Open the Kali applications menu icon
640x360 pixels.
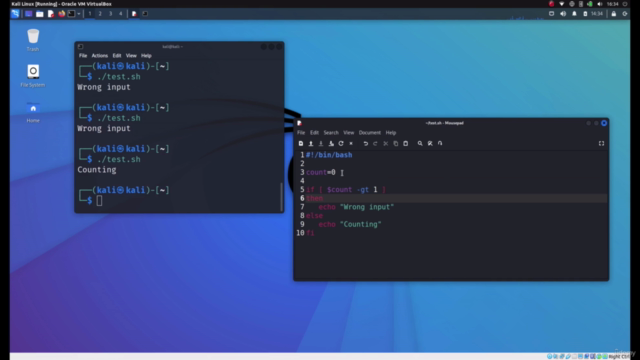pyautogui.click(x=15, y=13)
